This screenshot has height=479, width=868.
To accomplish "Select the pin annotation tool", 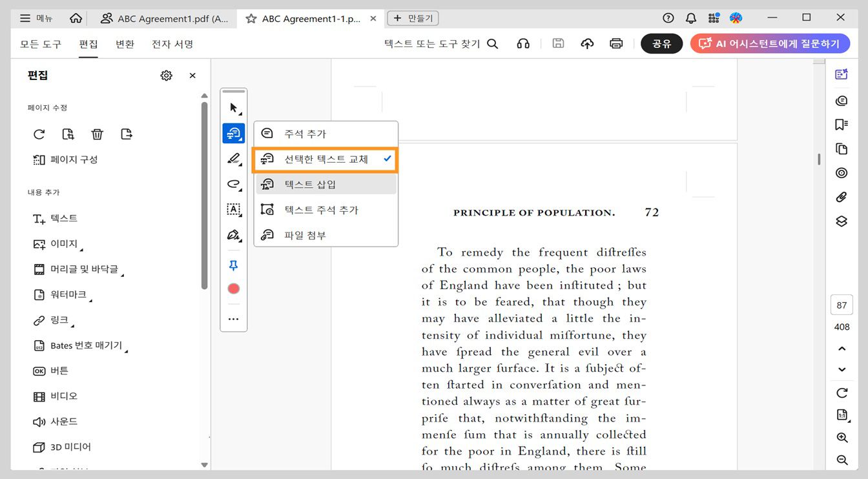I will 233,265.
